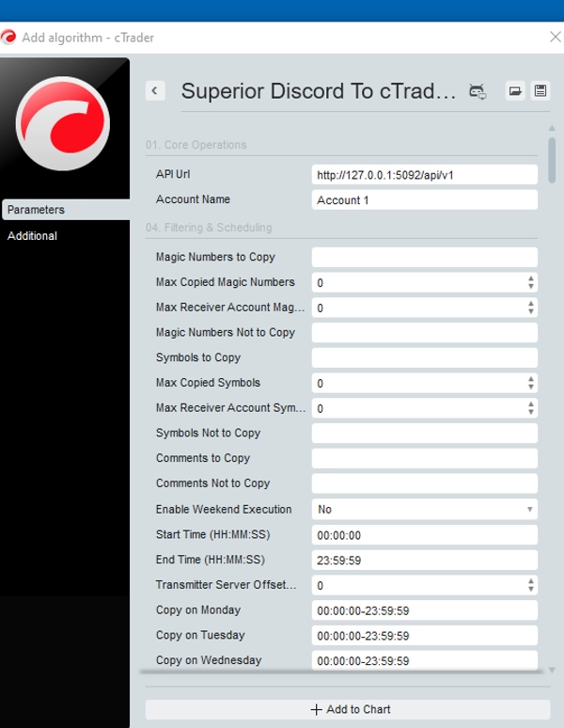Decrease Max Copied Symbols value

(x=530, y=388)
